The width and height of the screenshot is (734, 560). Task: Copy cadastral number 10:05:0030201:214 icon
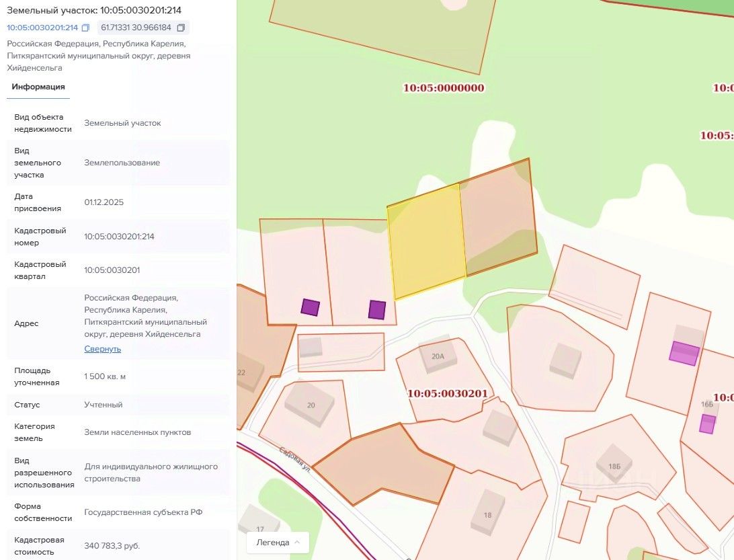coord(85,28)
